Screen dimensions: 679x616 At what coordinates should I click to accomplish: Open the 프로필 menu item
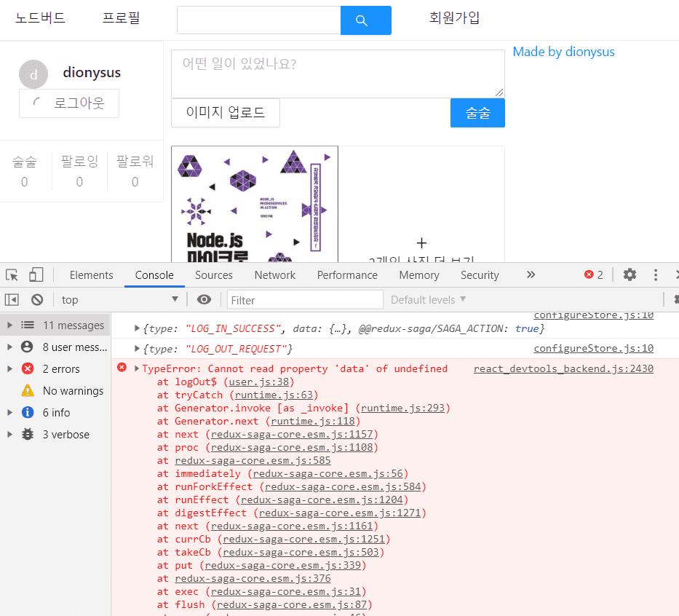[121, 17]
